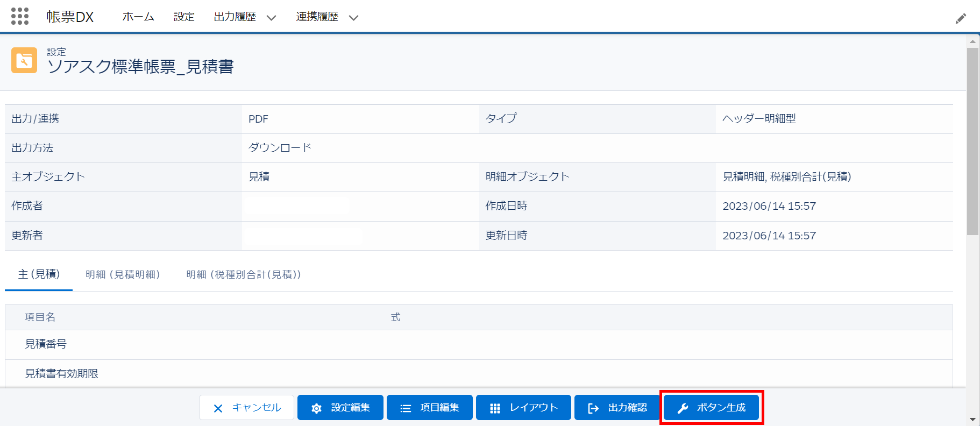The height and width of the screenshot is (426, 980).
Task: Click the vertical scrollbar thumb
Action: (x=972, y=141)
